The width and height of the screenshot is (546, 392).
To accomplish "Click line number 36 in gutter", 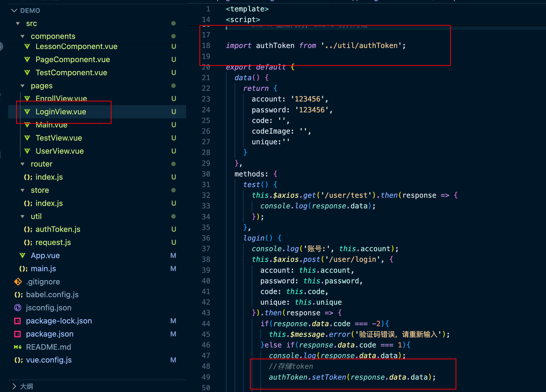I will pos(206,238).
